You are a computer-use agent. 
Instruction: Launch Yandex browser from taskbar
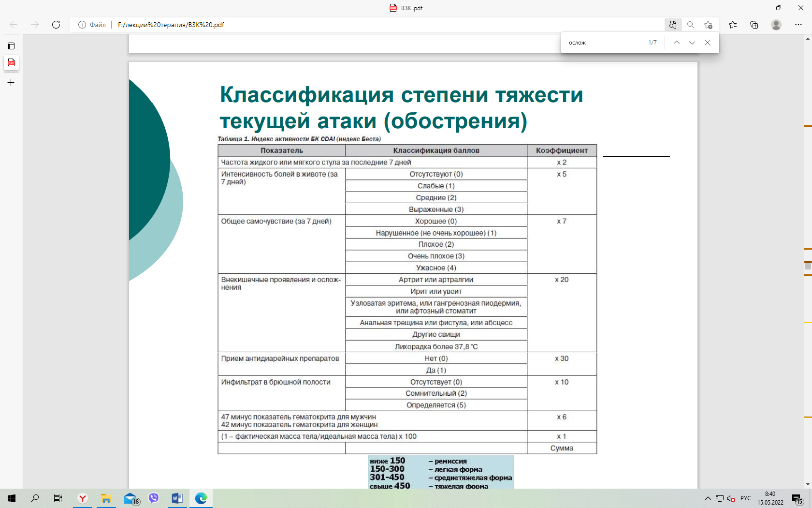coord(83,498)
